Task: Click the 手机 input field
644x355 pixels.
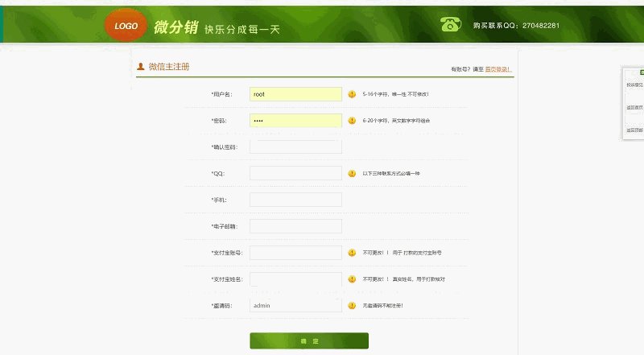Action: tap(295, 200)
